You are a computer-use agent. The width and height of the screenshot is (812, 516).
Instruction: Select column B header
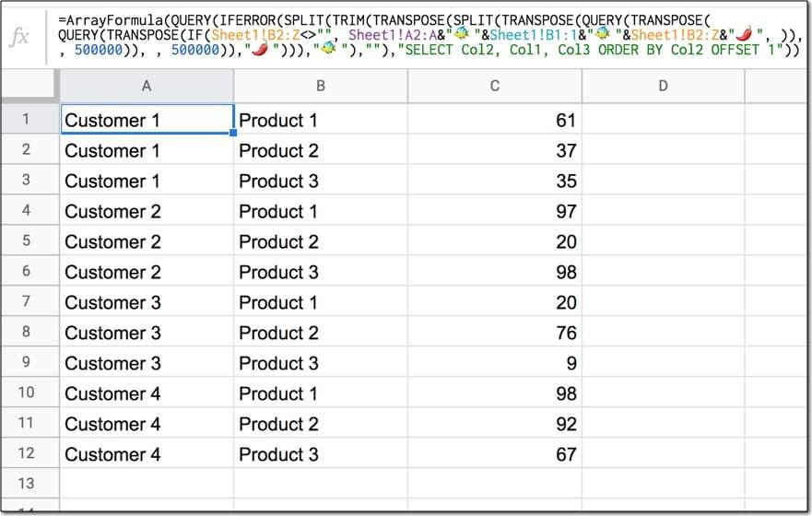(x=321, y=86)
